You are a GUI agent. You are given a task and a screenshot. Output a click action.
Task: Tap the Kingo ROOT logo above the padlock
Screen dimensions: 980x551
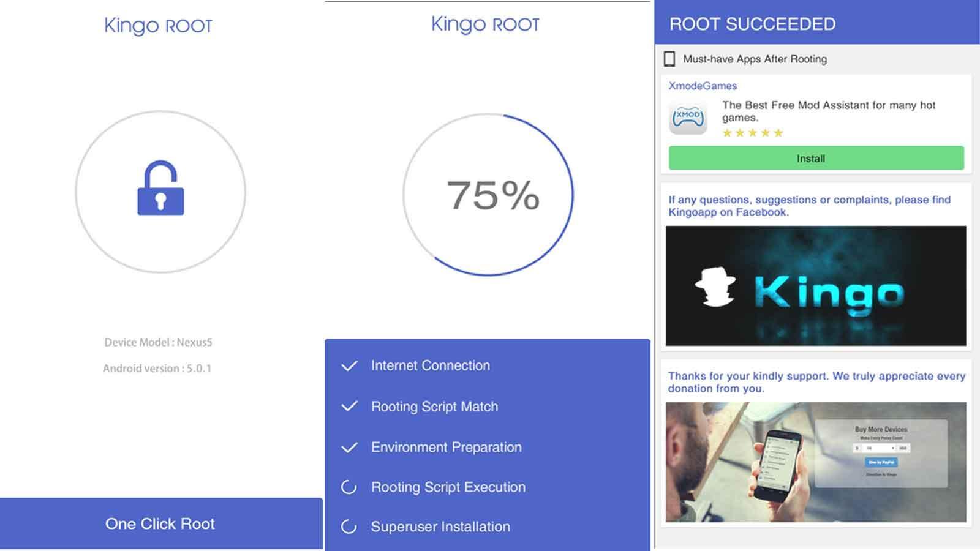158,26
